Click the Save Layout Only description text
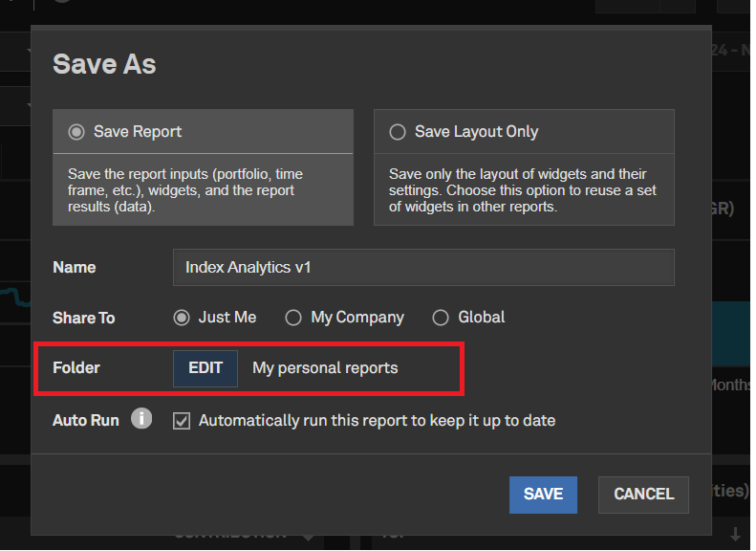The height and width of the screenshot is (551, 756). pos(522,190)
